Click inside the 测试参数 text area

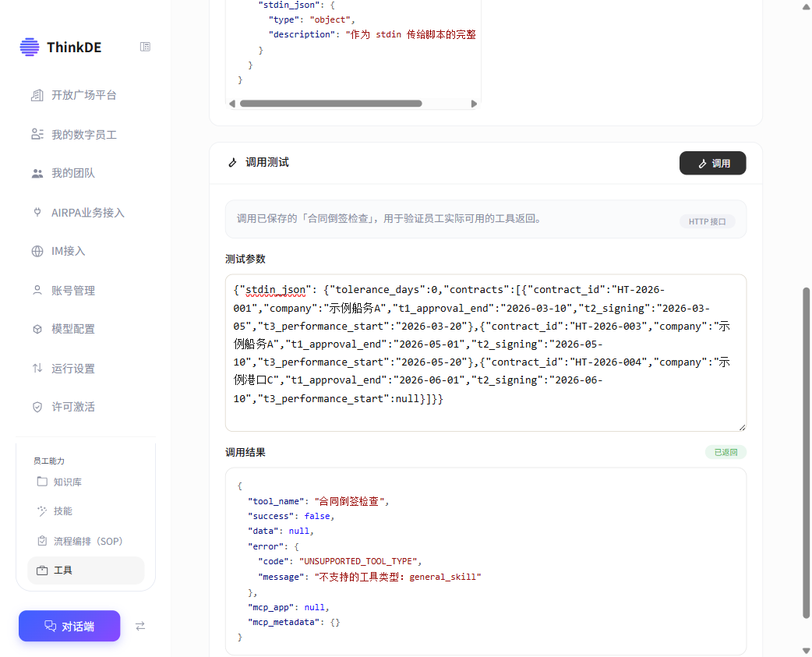(485, 352)
